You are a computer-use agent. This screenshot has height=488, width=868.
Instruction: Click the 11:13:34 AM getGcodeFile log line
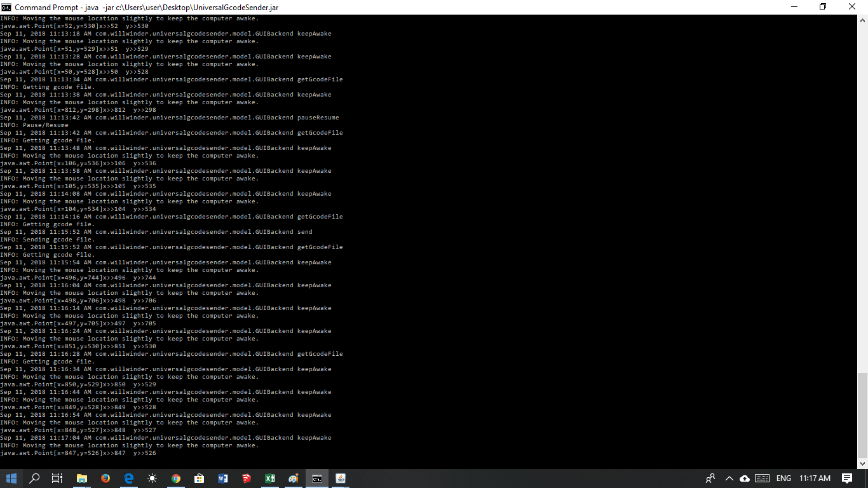[172, 79]
